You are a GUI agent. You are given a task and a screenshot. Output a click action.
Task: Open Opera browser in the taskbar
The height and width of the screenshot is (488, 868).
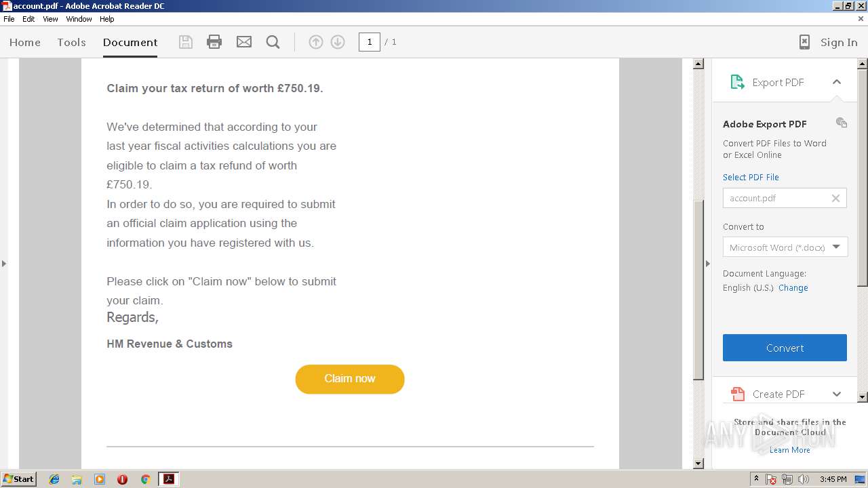[x=122, y=479]
